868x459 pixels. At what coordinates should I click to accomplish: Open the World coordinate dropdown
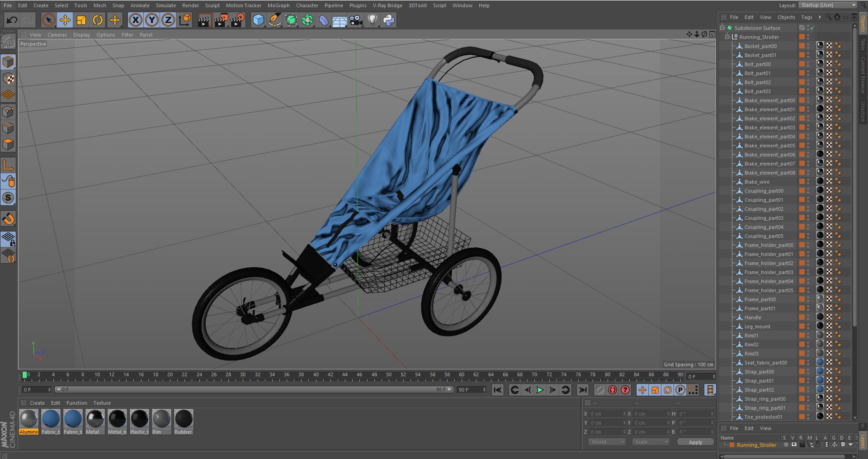607,442
